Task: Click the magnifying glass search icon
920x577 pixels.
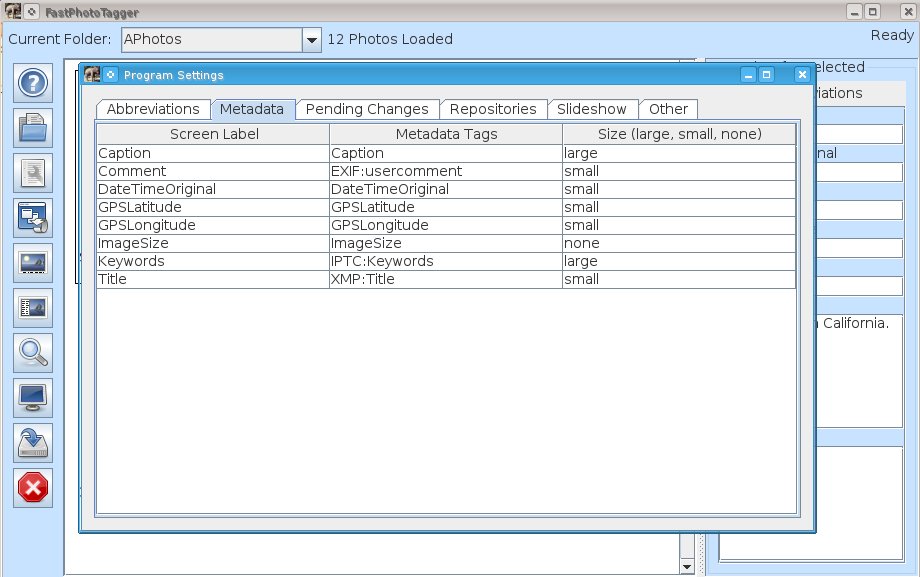Action: coord(34,353)
